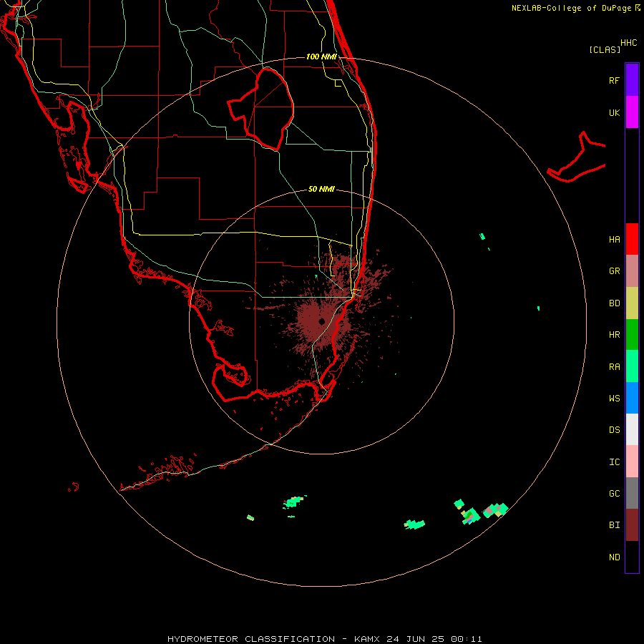Viewport: 644px width, 644px height.
Task: Click the red HA legend color swatch
Action: [x=632, y=239]
